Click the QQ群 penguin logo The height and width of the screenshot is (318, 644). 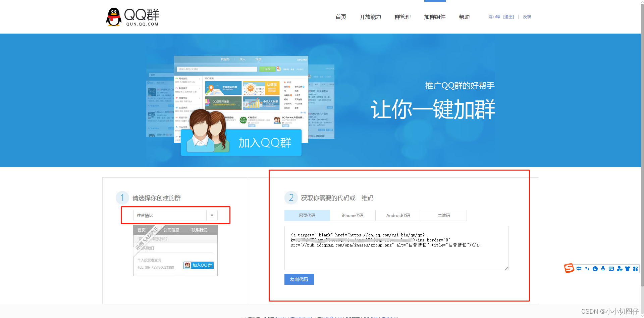[132, 17]
